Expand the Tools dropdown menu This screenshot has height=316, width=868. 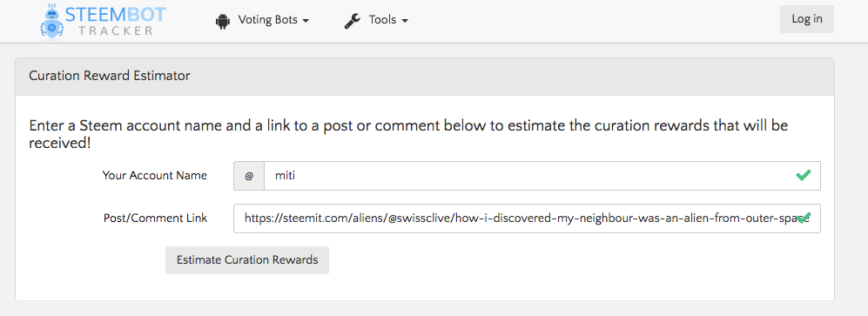pos(376,21)
